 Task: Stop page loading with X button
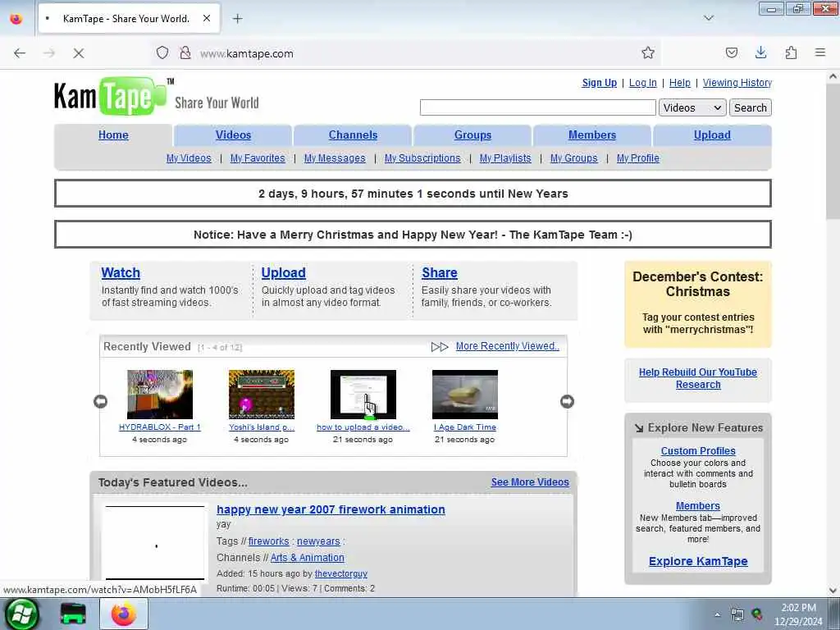tap(78, 53)
